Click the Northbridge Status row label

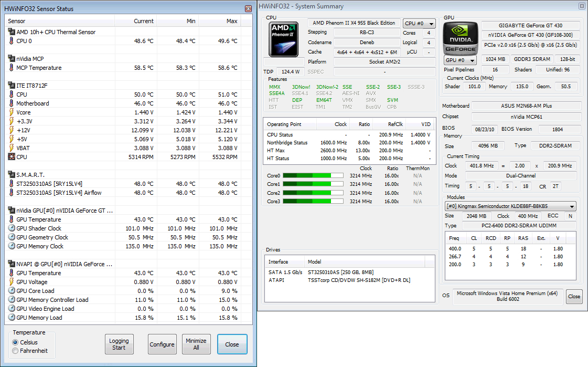pos(287,143)
